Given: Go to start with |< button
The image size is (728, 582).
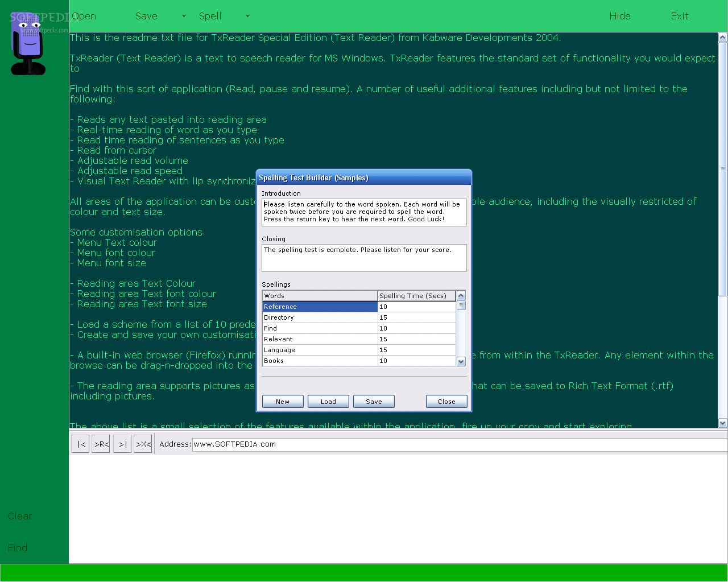Looking at the screenshot, I should [x=80, y=444].
